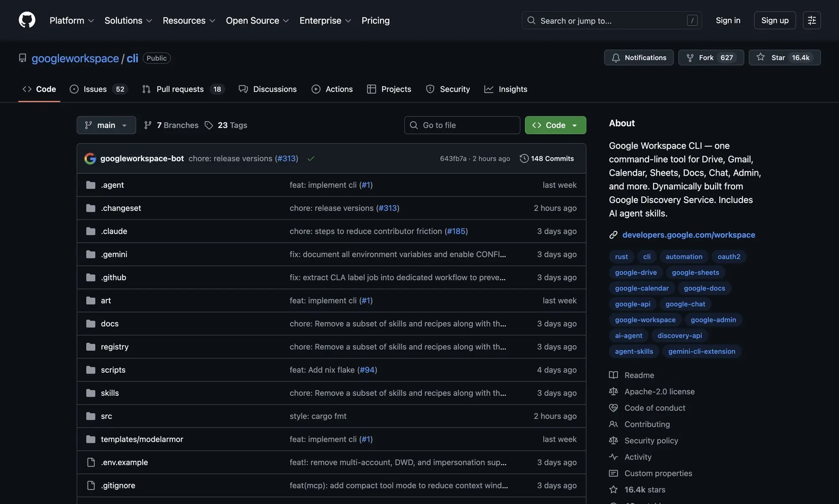
Task: Click the Notifications bell button
Action: pyautogui.click(x=638, y=57)
